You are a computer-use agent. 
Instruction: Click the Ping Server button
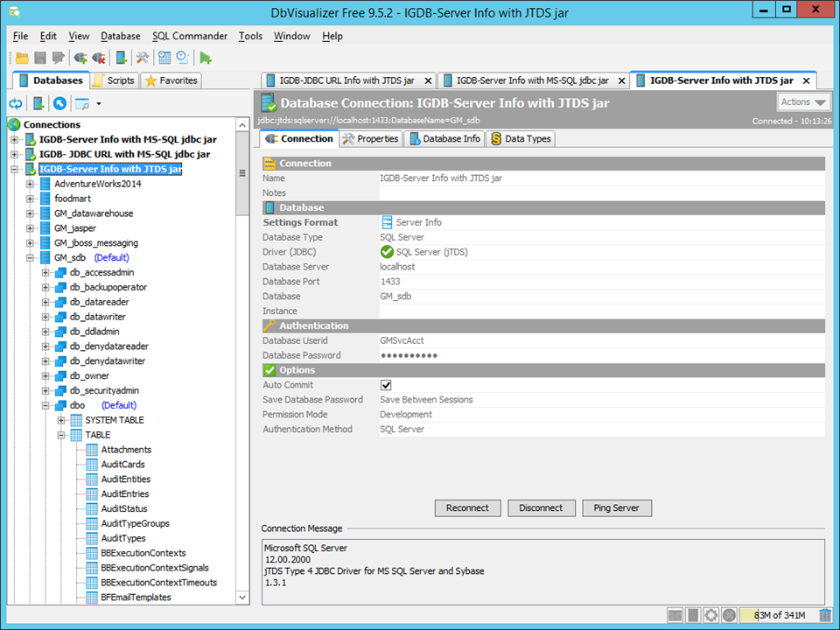(617, 507)
